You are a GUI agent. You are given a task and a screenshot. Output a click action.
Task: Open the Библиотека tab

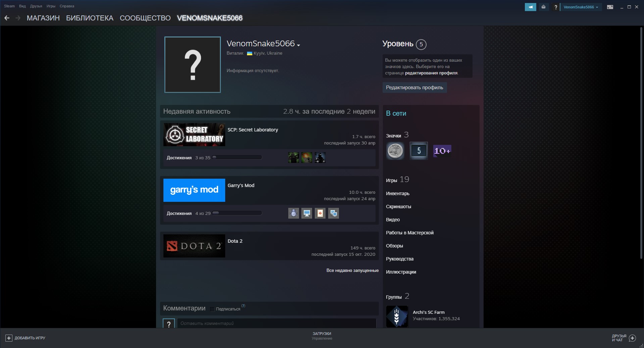click(90, 18)
